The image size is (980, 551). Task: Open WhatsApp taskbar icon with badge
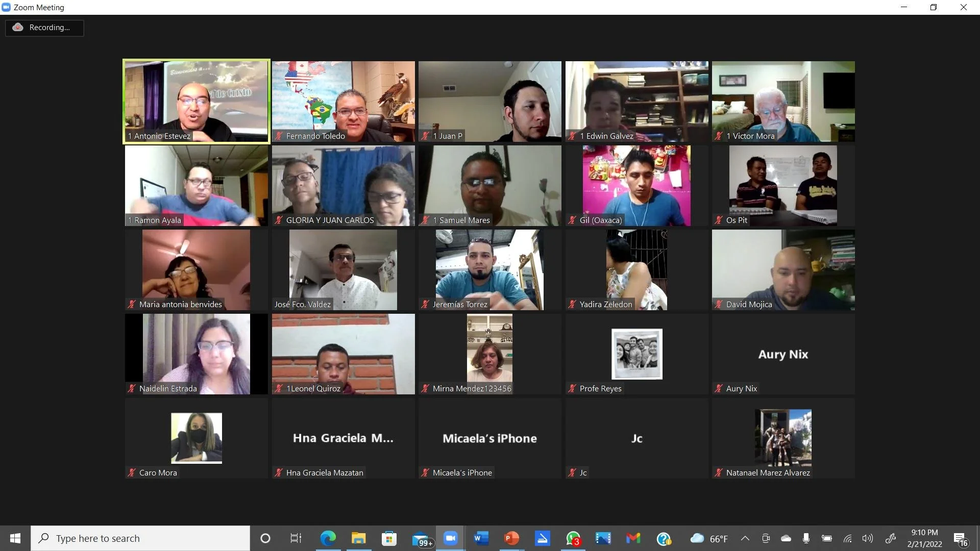point(573,538)
